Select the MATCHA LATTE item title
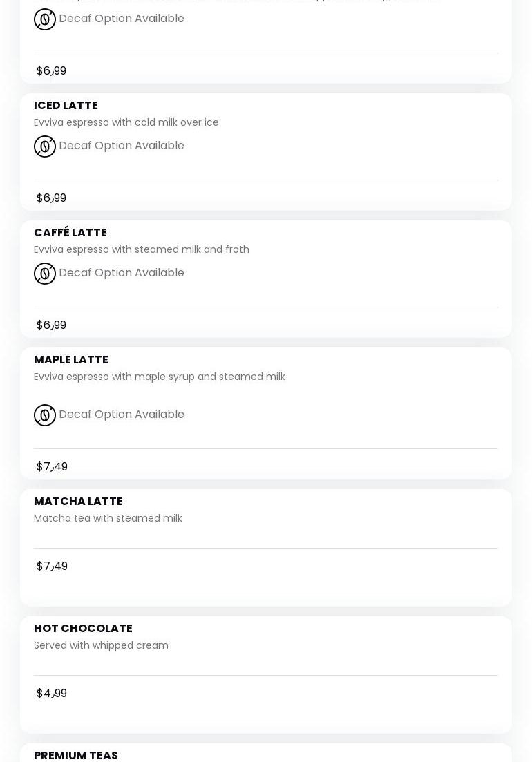 click(x=78, y=502)
